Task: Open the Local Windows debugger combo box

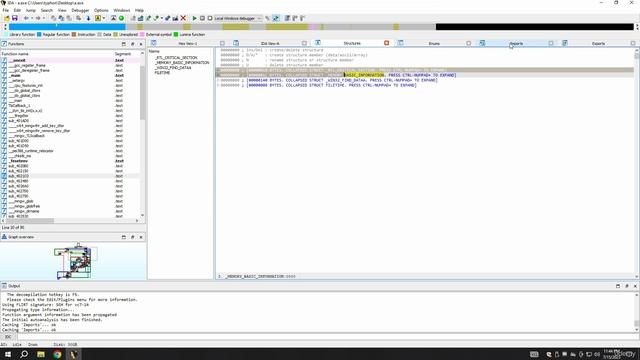Action: click(238, 18)
